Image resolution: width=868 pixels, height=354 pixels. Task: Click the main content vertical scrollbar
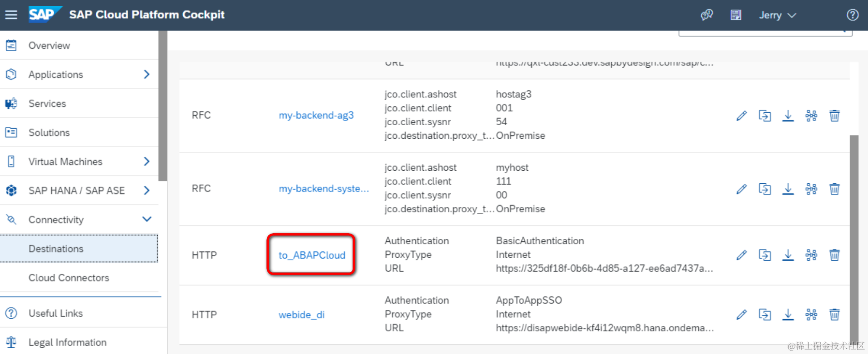(854, 239)
